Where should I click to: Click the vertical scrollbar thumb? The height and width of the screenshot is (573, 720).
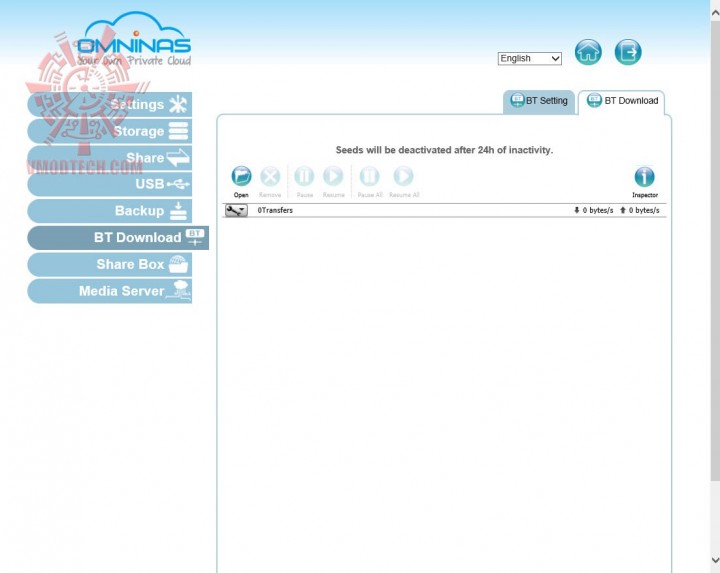pyautogui.click(x=715, y=251)
